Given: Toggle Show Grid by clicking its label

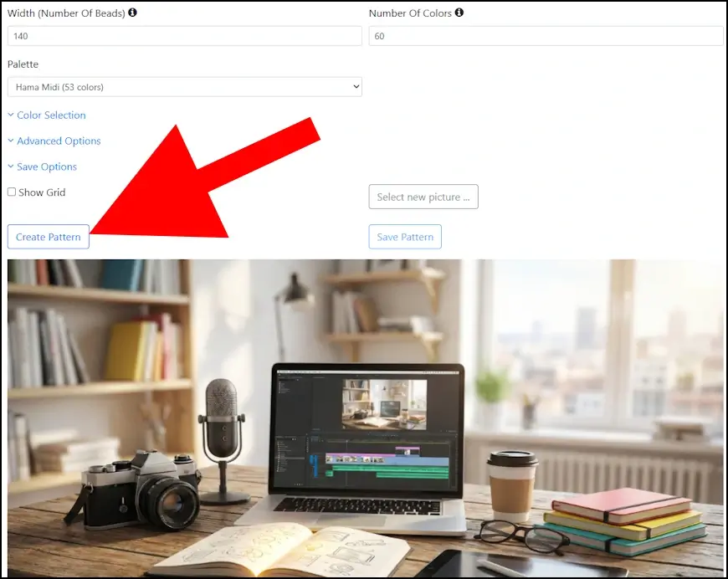Looking at the screenshot, I should [42, 192].
